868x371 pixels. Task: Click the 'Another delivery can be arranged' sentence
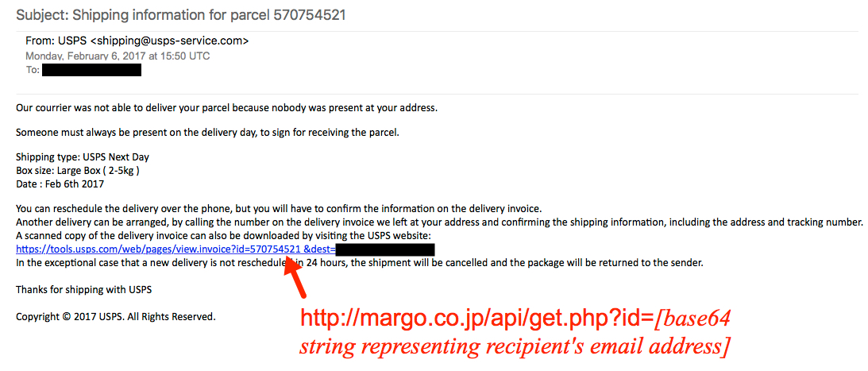(x=439, y=223)
